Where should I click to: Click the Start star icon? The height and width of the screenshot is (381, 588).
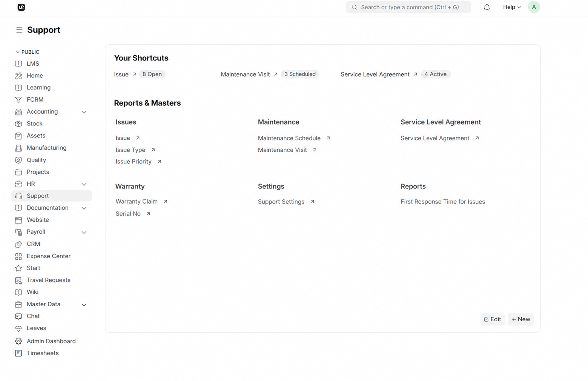tap(18, 268)
